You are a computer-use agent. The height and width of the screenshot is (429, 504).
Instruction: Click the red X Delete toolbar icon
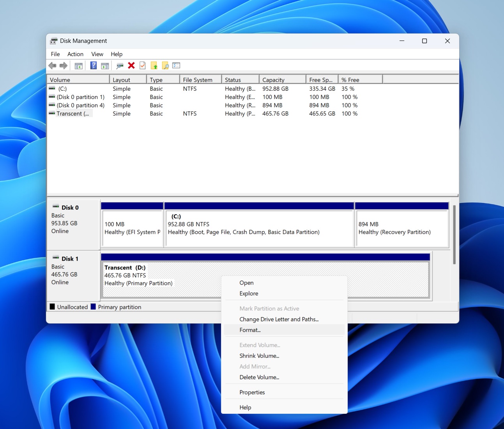click(131, 65)
